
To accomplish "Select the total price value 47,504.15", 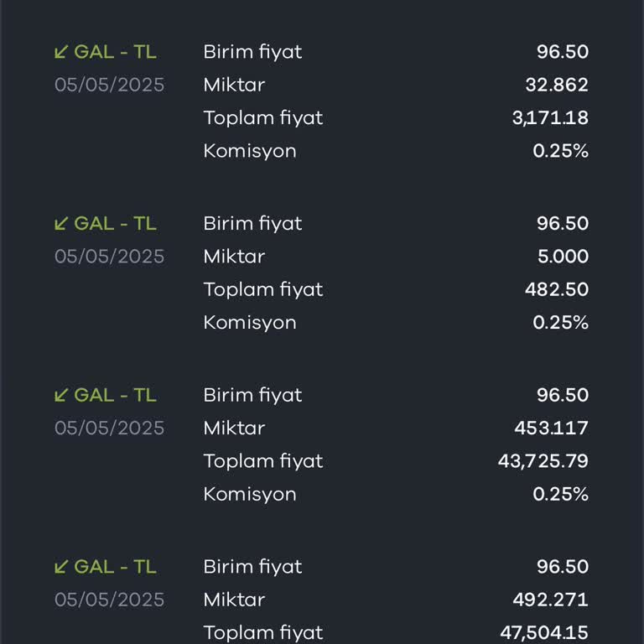I will coord(543,632).
